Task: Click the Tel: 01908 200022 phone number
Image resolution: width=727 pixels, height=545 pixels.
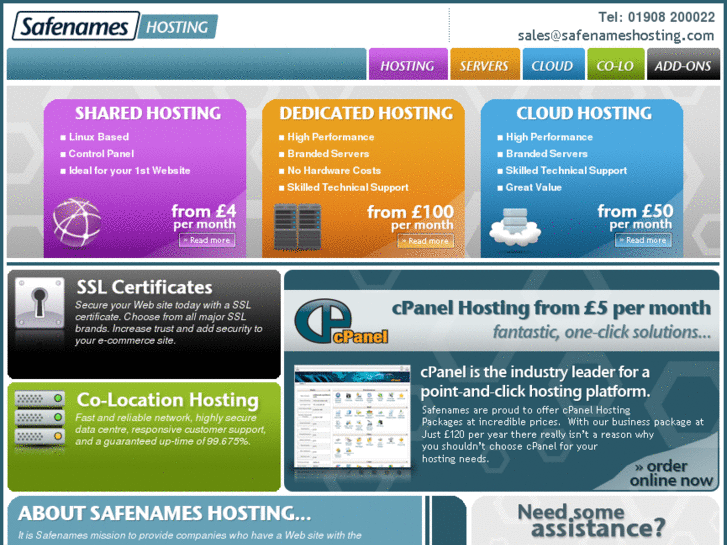Action: point(657,17)
